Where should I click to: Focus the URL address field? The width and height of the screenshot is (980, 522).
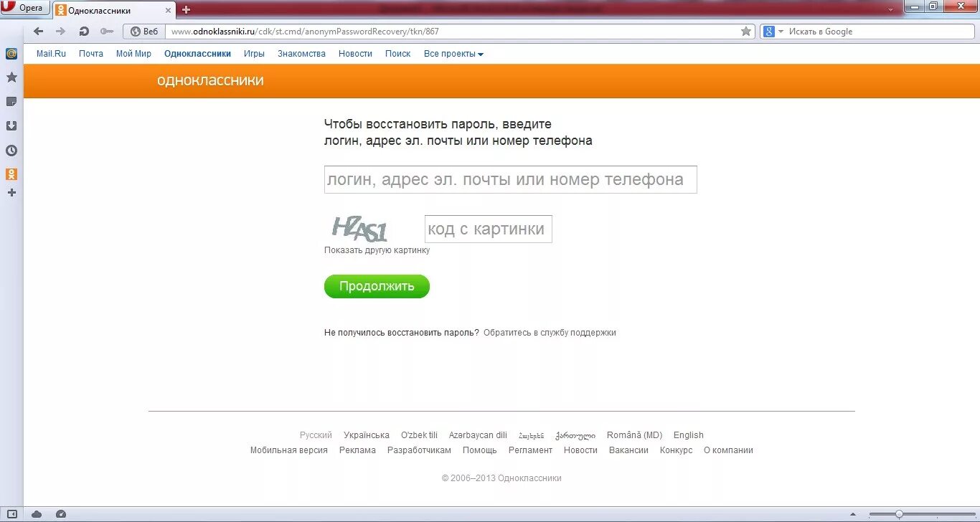tap(453, 32)
